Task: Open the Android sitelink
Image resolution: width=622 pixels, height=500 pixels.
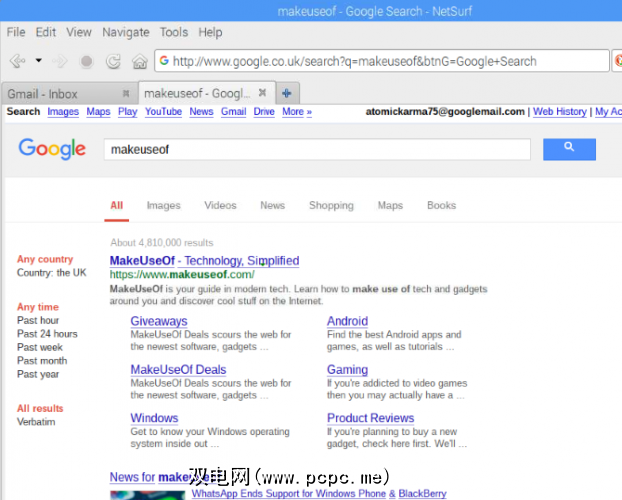Action: click(x=347, y=321)
